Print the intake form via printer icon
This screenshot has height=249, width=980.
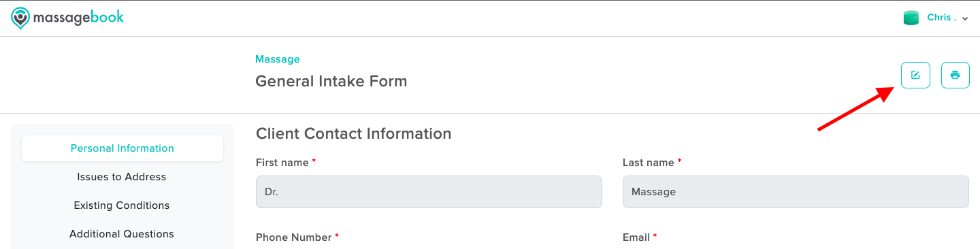point(955,75)
